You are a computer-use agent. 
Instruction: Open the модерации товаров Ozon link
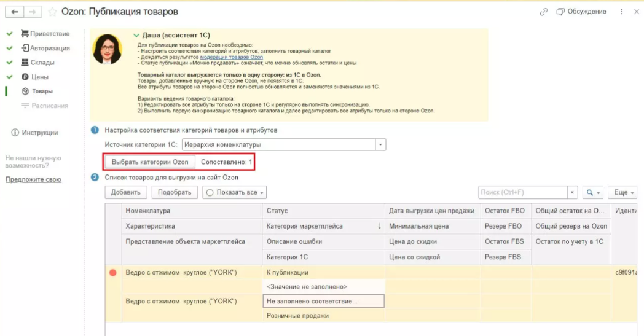231,57
